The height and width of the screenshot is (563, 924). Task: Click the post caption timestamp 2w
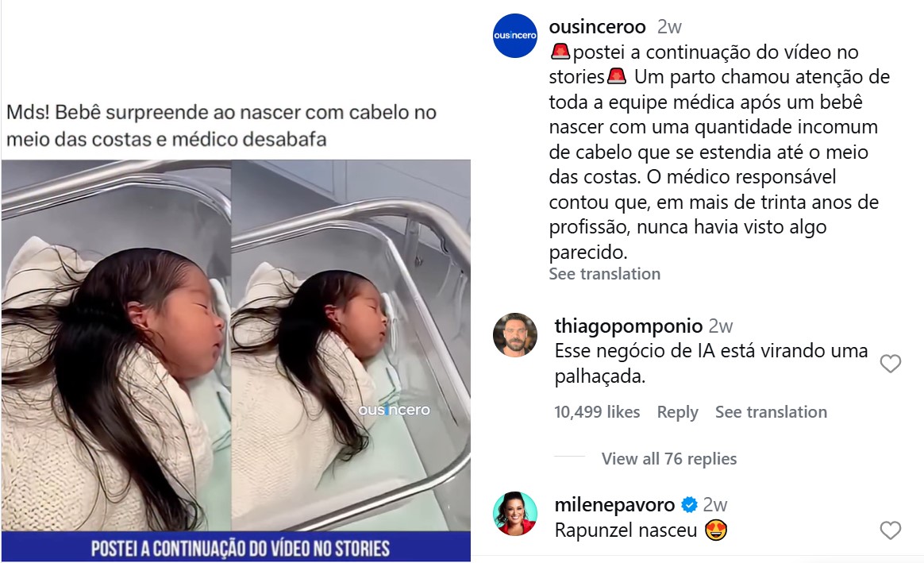(669, 26)
